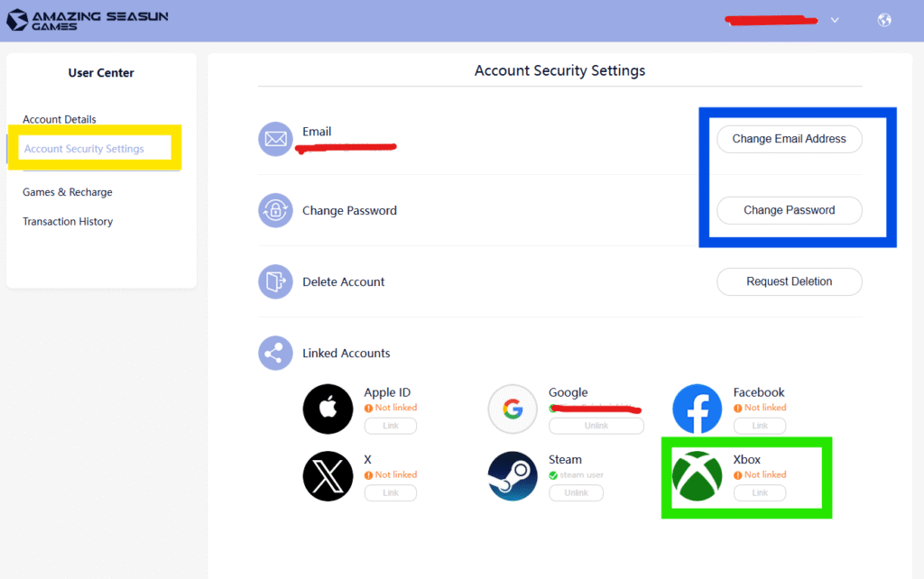Viewport: 924px width, 579px height.
Task: Link the Xbox account
Action: 760,492
